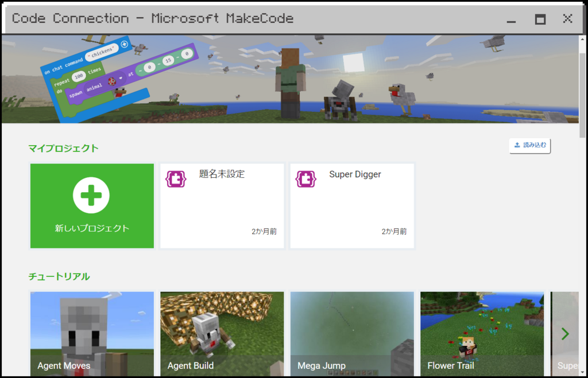Click puzzle icon on 題名未設定 project
Image resolution: width=588 pixels, height=378 pixels.
pos(176,179)
